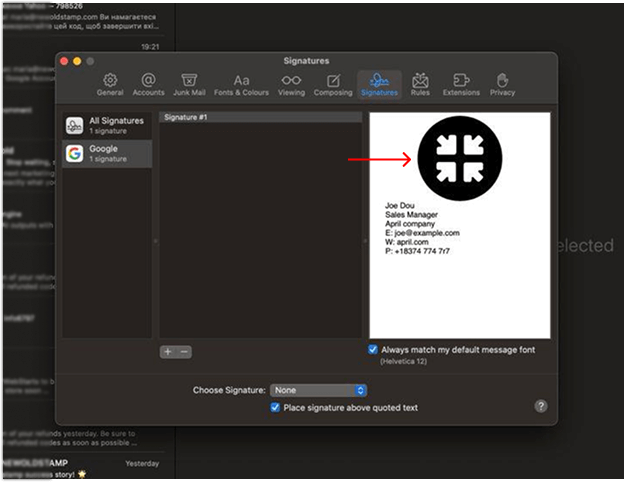
Task: Open the Fonts & Colours pane
Action: pos(242,85)
